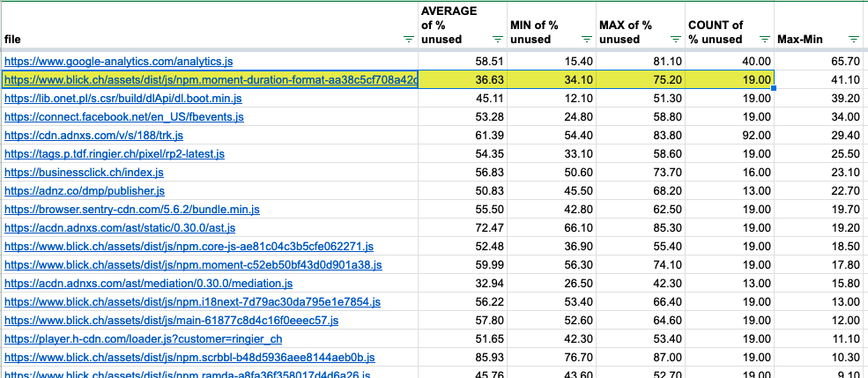Select count cell 40.00
This screenshot has width=868, height=378.
click(730, 61)
